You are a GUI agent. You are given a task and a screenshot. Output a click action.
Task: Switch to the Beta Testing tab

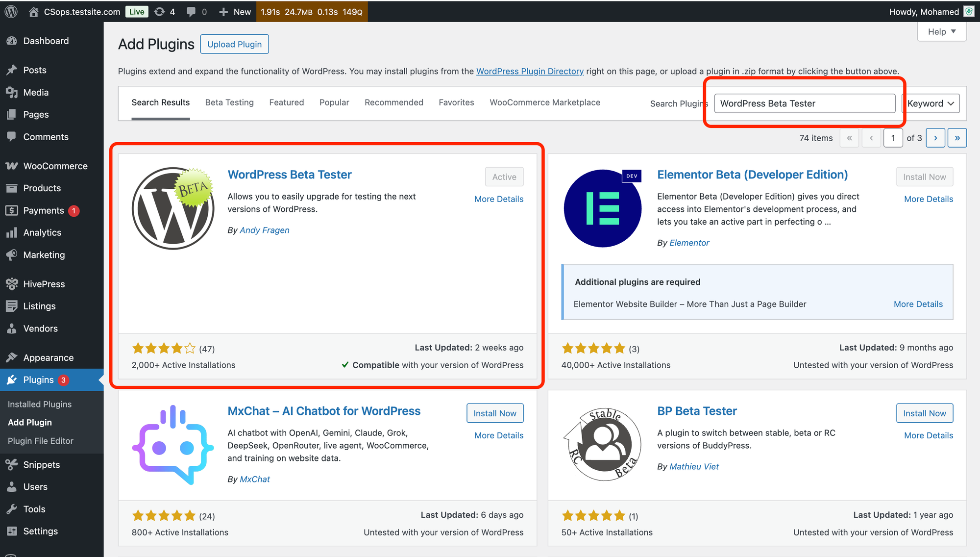229,102
